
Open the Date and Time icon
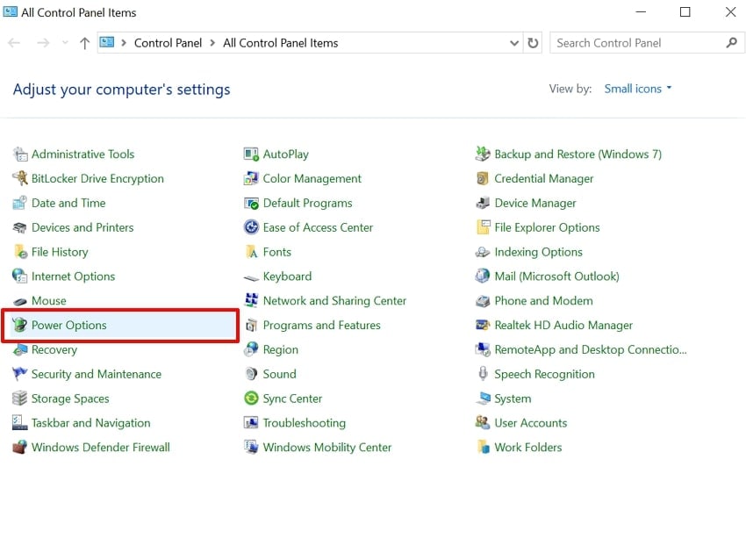[x=20, y=203]
